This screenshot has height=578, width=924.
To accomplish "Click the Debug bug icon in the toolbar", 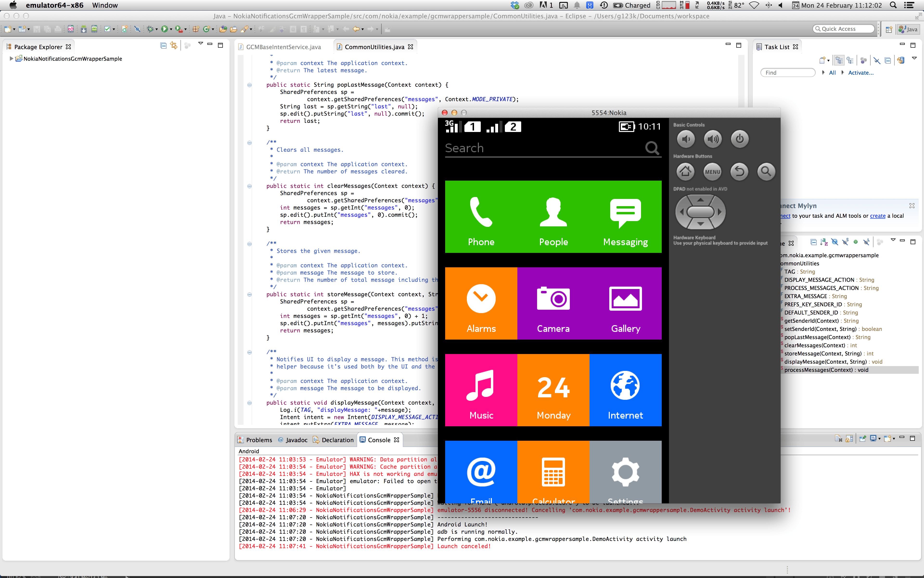I will [150, 29].
